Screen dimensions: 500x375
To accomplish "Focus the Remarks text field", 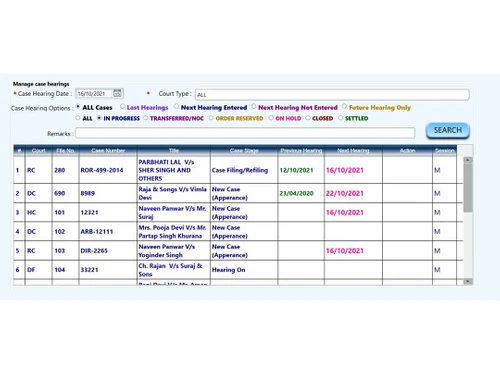I will pos(245,133).
